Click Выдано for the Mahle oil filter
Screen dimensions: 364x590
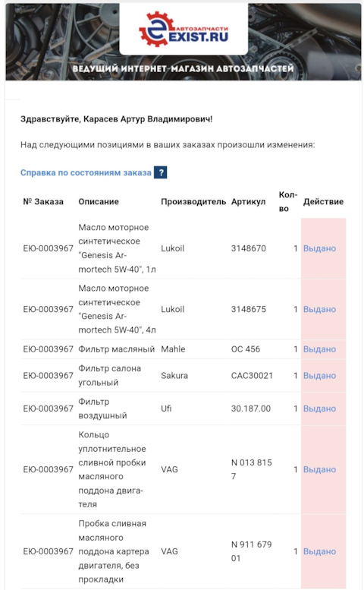(x=319, y=349)
